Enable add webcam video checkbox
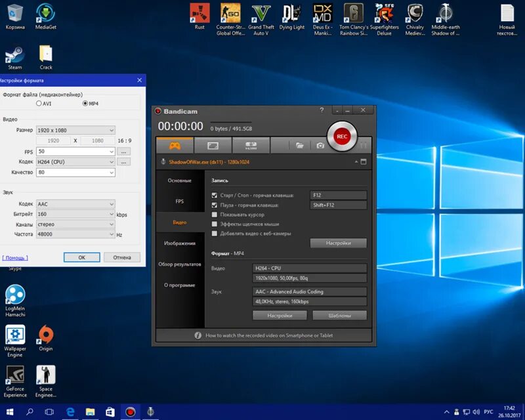The width and height of the screenshot is (525, 420). (215, 234)
